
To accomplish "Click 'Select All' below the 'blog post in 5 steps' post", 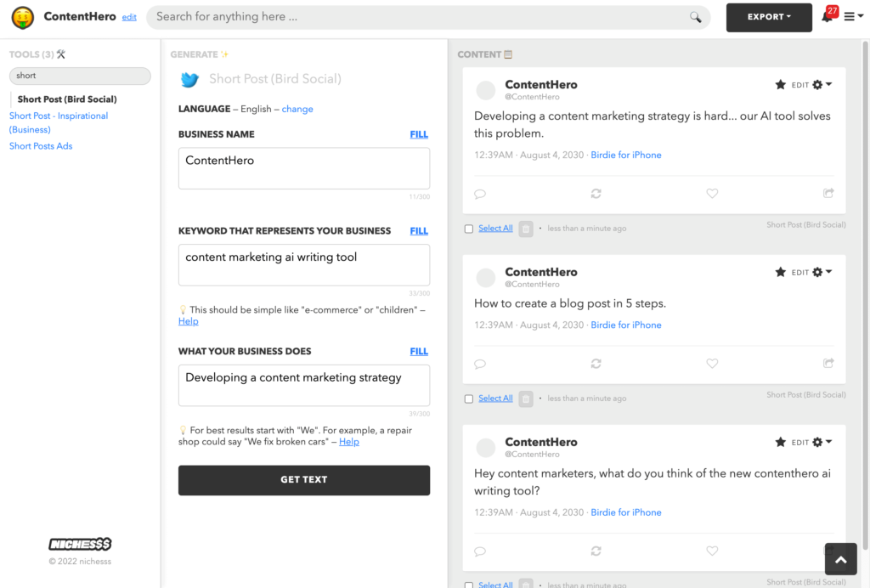I will (x=495, y=399).
